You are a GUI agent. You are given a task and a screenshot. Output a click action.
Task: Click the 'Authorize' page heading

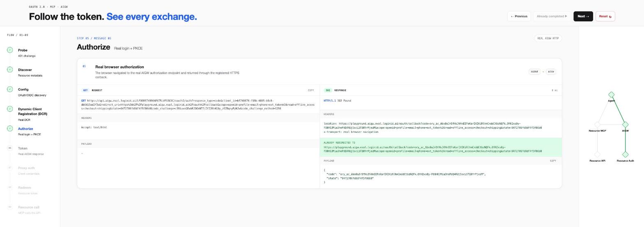coord(93,47)
